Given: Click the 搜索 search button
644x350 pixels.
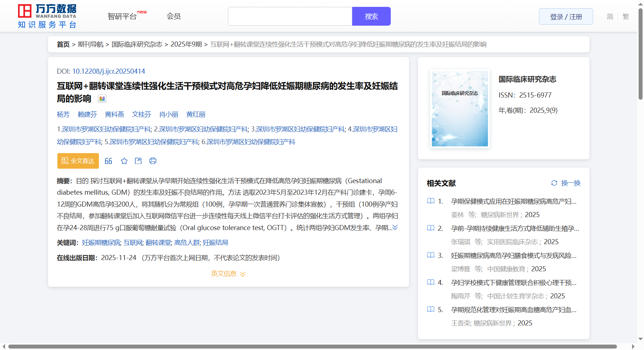Looking at the screenshot, I should 371,17.
